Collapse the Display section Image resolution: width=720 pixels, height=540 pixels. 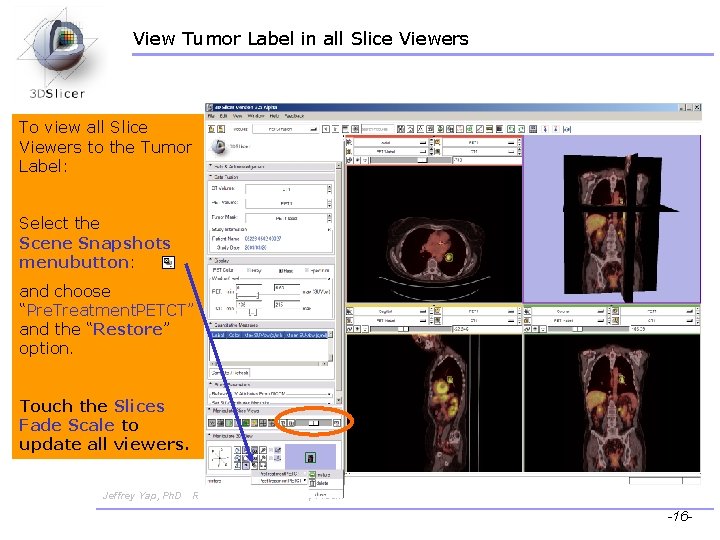[x=272, y=260]
